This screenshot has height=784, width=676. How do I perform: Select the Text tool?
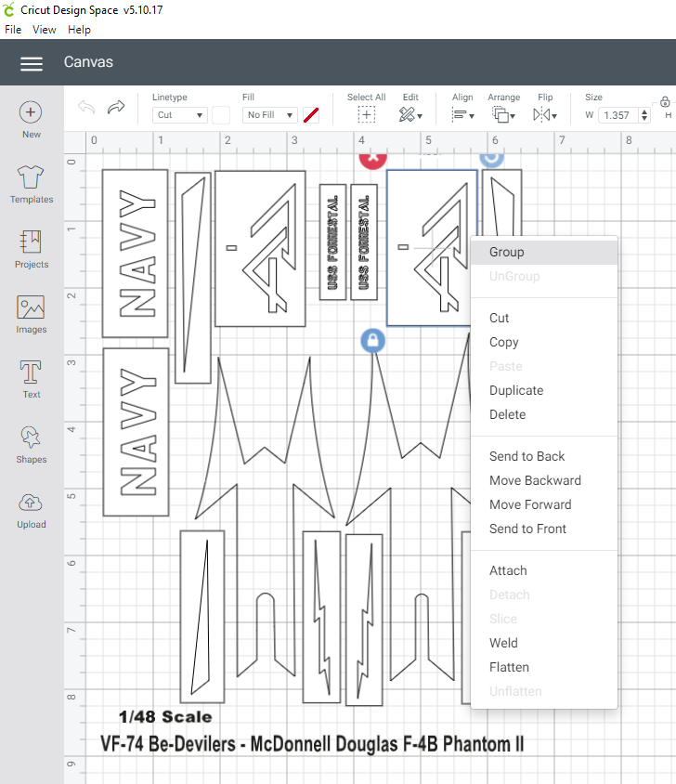click(31, 372)
